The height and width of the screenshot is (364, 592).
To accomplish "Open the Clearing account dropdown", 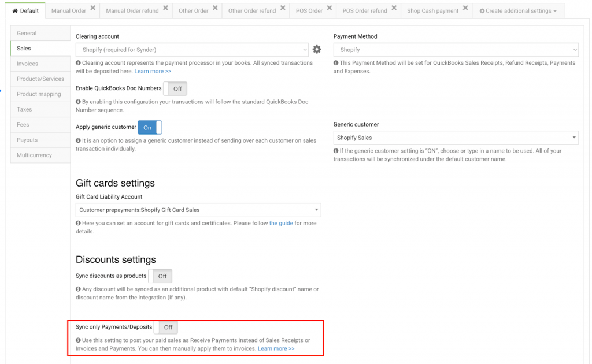I will click(x=192, y=50).
